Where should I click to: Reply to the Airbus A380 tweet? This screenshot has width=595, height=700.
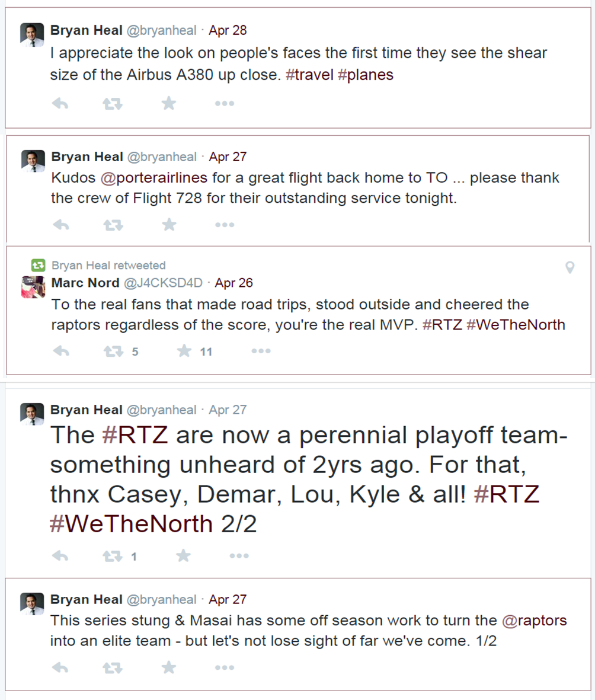click(60, 104)
